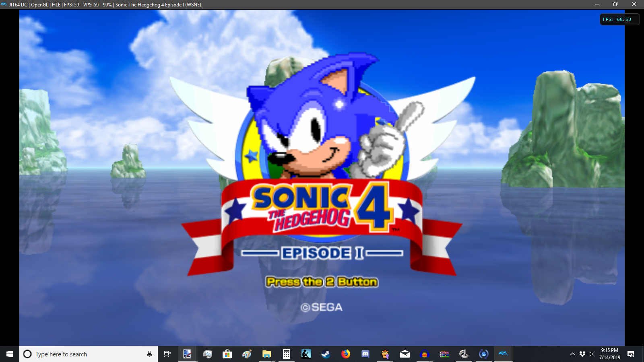Screen dimensions: 644x362
Task: Click the FPS counter overlay
Action: (x=619, y=19)
